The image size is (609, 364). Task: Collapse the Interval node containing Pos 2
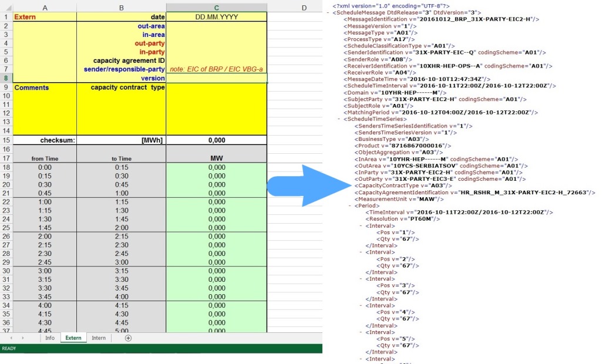pyautogui.click(x=361, y=252)
